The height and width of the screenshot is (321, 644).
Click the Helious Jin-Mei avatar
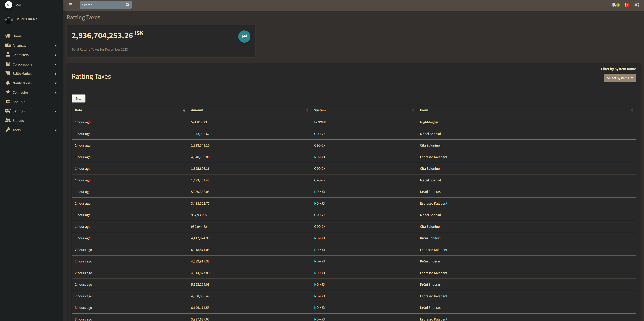9,19
